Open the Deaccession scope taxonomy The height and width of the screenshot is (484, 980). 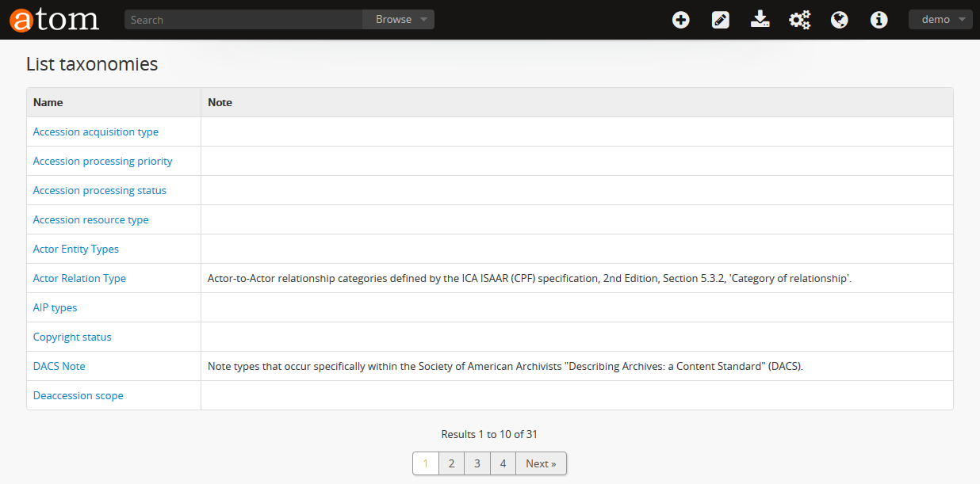(78, 396)
